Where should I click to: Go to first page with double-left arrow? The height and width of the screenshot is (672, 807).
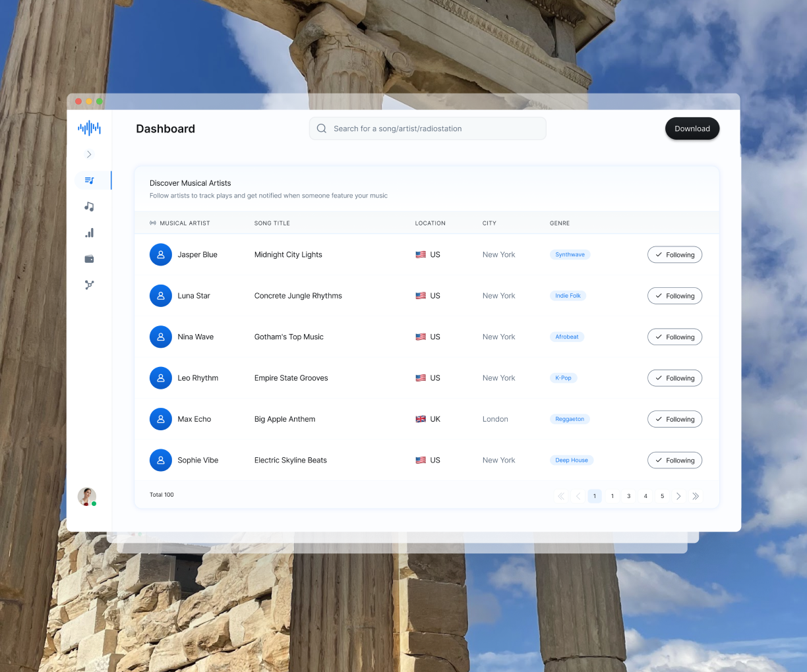[x=561, y=496]
